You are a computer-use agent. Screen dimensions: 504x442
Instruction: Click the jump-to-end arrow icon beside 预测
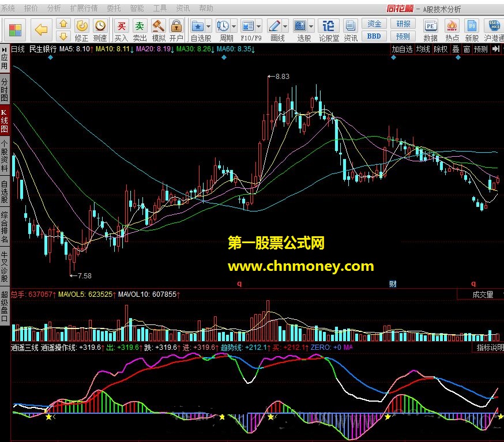496,49
